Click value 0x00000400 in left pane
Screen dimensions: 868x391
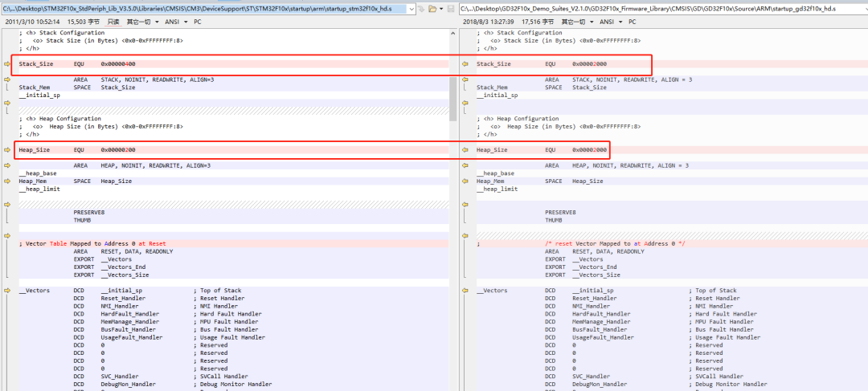pos(118,64)
